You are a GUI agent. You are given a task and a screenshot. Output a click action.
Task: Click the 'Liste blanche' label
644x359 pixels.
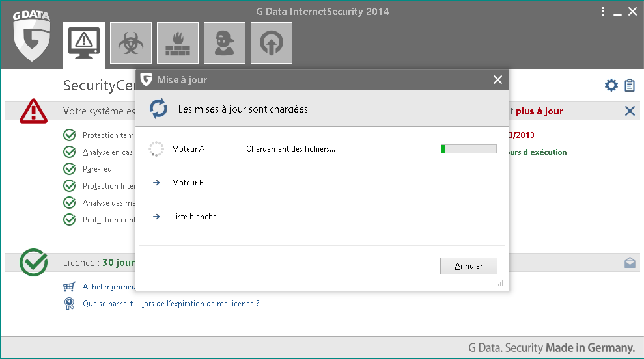click(x=194, y=217)
